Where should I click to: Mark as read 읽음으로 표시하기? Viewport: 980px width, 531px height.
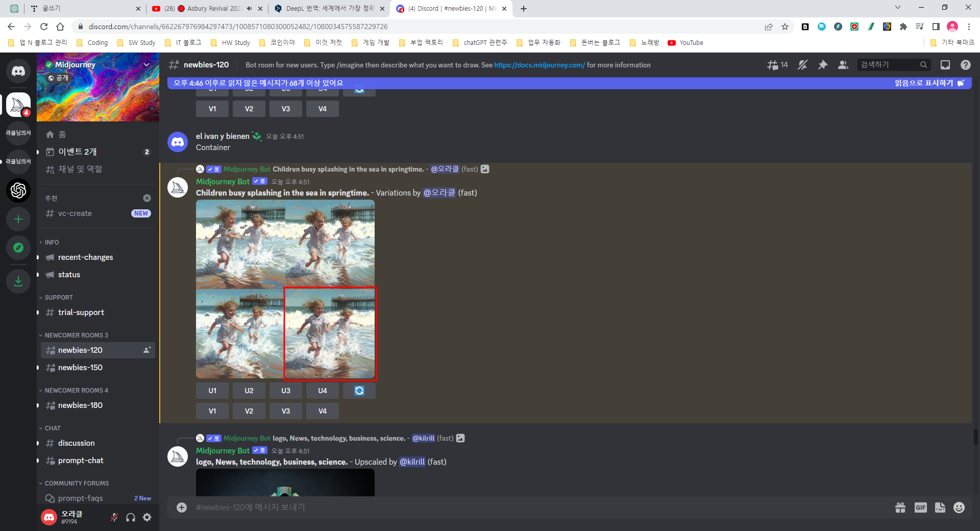click(x=929, y=83)
